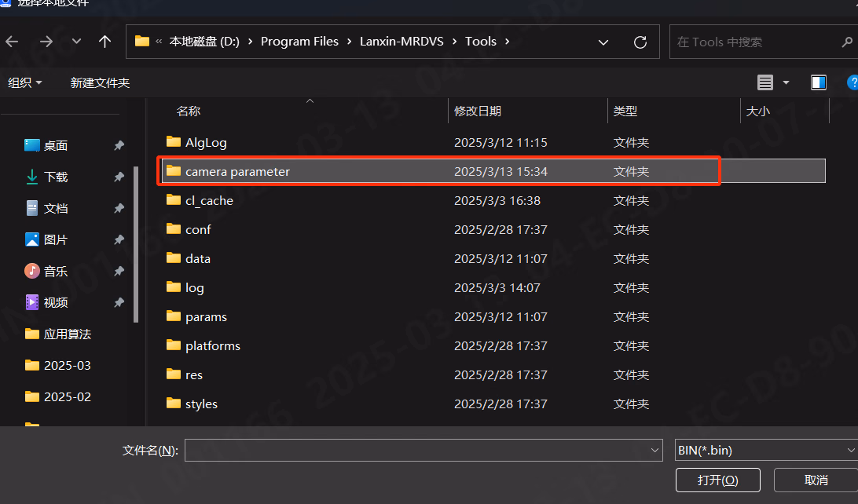858x504 pixels.
Task: Change view layout icon
Action: coord(765,82)
